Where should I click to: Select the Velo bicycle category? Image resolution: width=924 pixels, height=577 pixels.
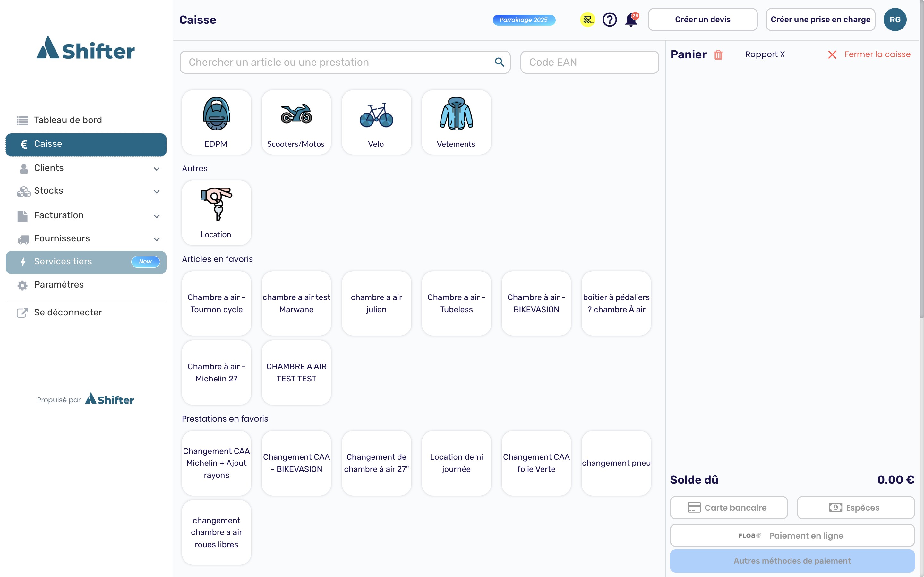point(376,122)
